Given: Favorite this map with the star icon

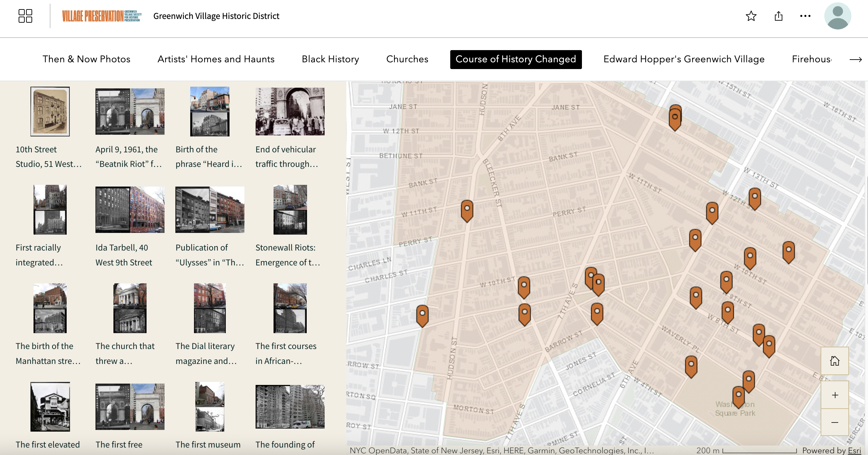Looking at the screenshot, I should click(x=751, y=16).
